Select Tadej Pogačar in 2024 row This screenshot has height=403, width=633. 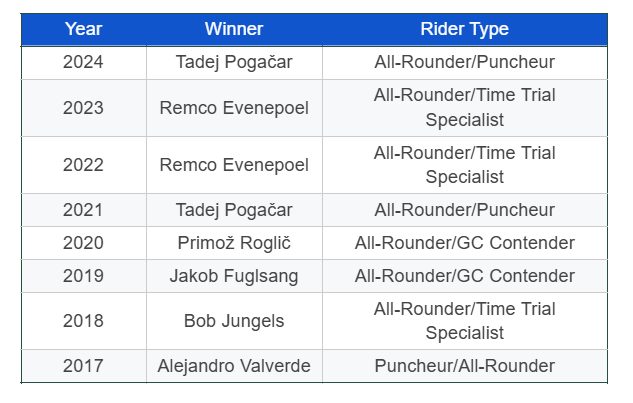pyautogui.click(x=234, y=63)
